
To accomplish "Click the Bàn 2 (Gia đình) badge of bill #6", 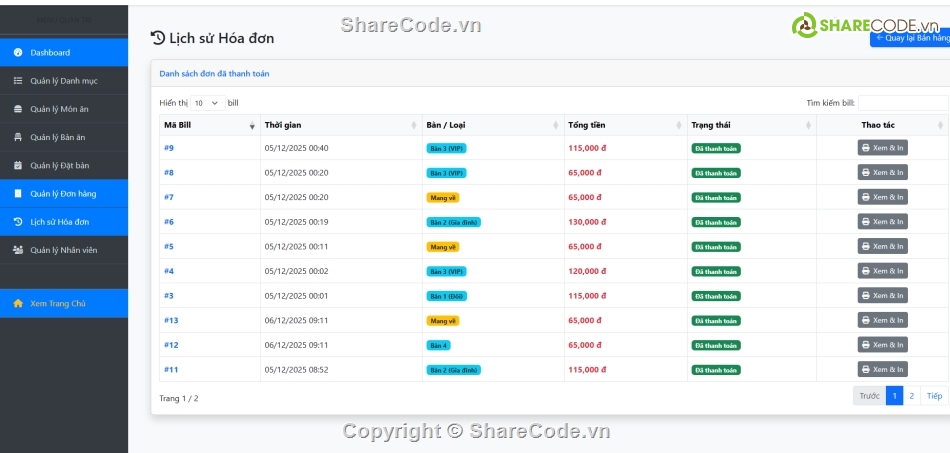I will point(454,222).
